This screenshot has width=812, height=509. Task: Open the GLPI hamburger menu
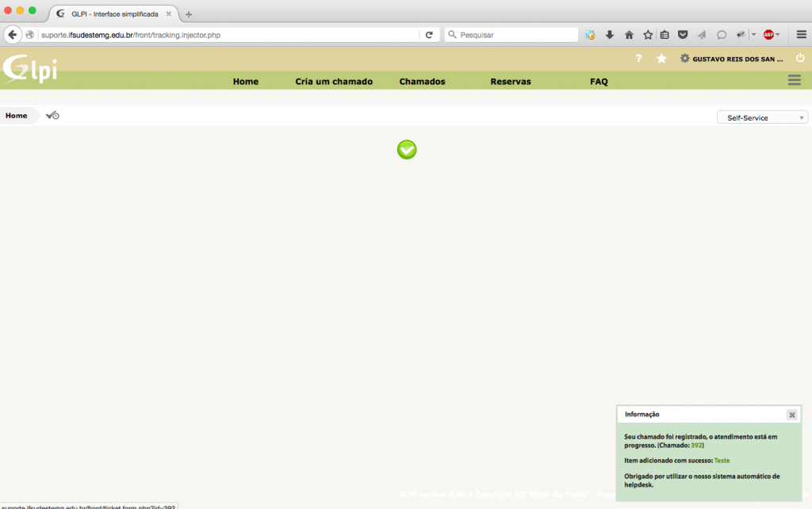click(795, 80)
